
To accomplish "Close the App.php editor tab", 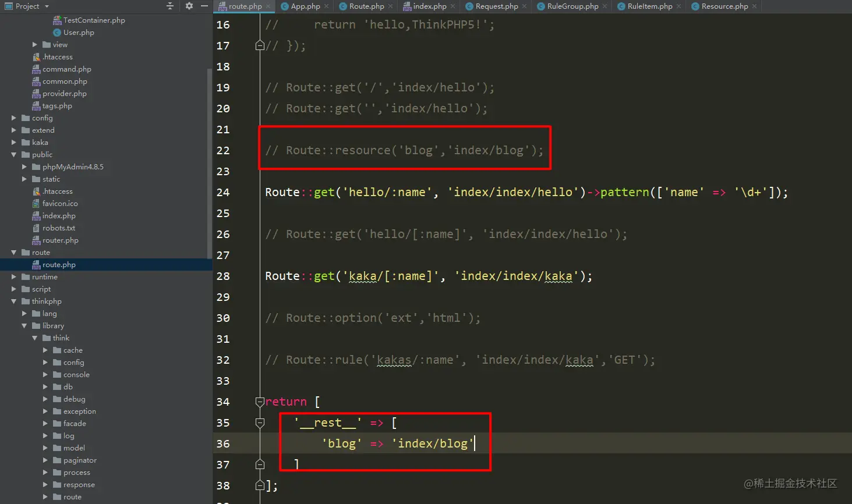I will click(x=327, y=6).
